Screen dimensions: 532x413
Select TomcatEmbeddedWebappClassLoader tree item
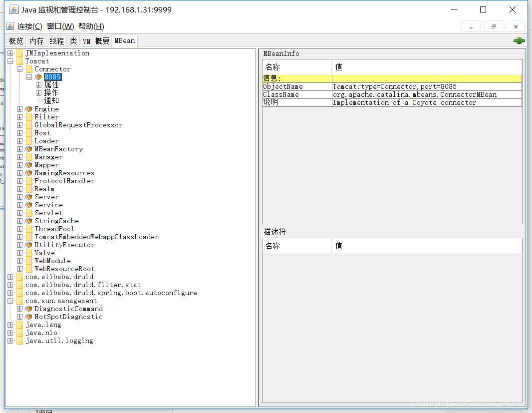click(96, 237)
